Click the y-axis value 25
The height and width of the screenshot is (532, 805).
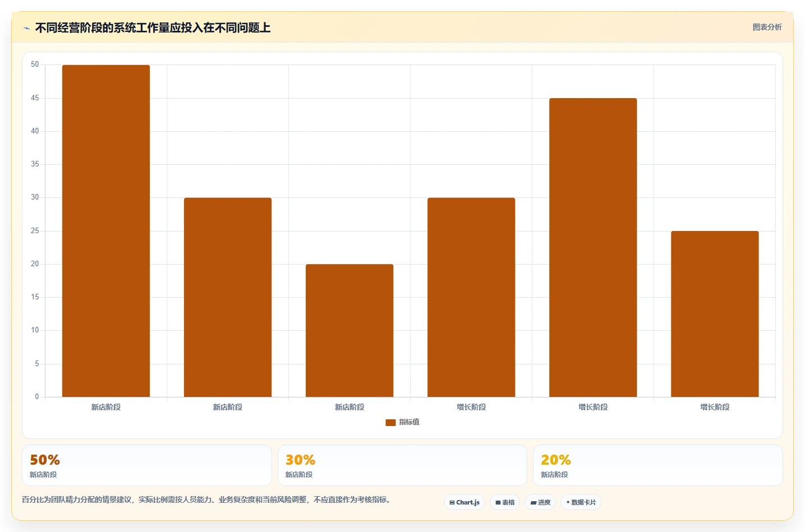[x=35, y=231]
